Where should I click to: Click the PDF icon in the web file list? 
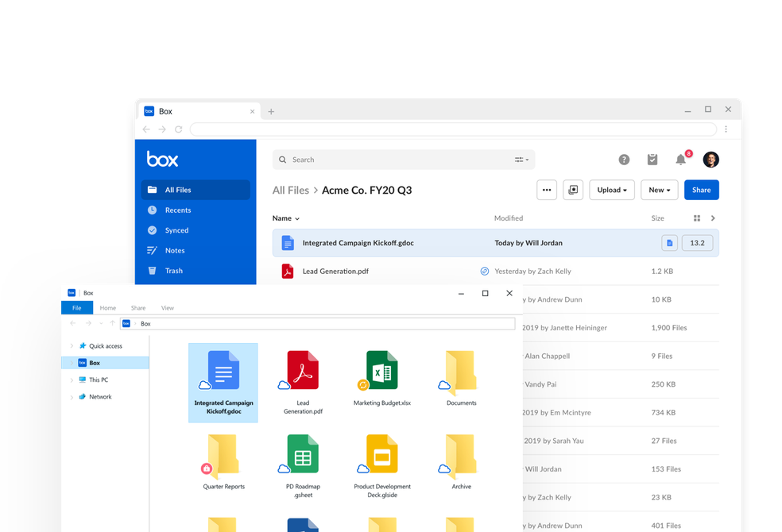point(288,272)
